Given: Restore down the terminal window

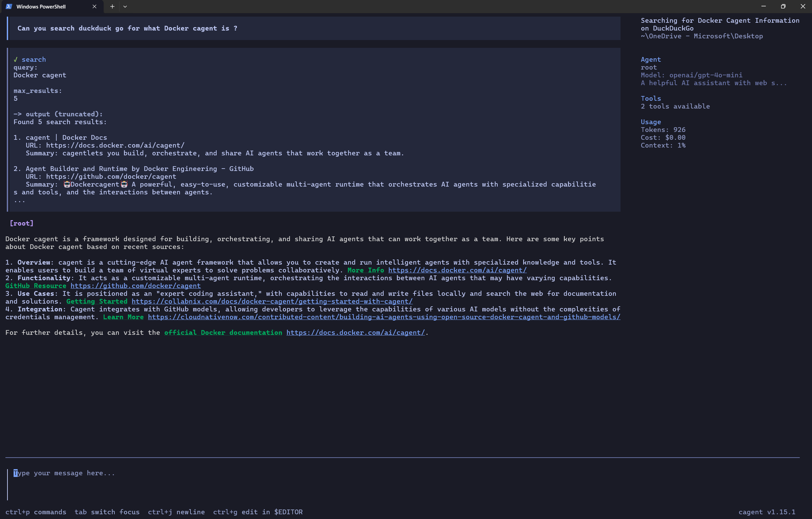Looking at the screenshot, I should [x=783, y=6].
